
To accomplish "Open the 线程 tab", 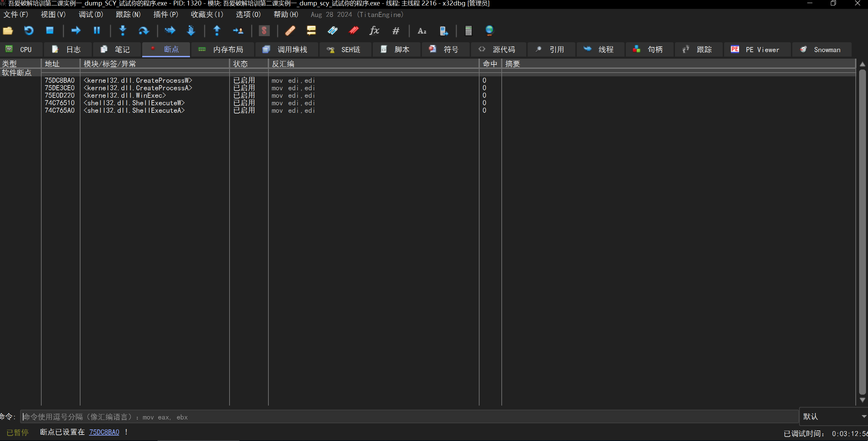I will (600, 50).
